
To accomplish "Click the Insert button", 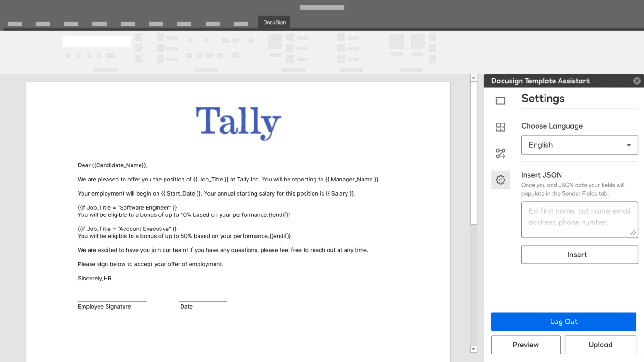I will [x=579, y=255].
